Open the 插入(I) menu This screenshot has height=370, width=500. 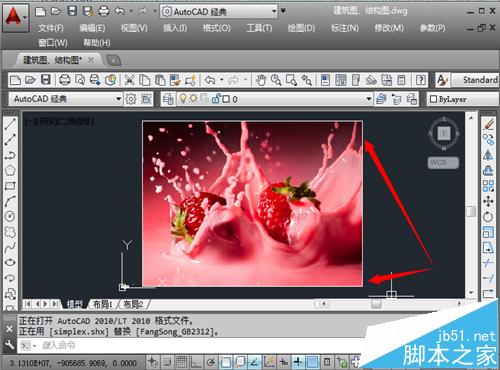tap(175, 28)
